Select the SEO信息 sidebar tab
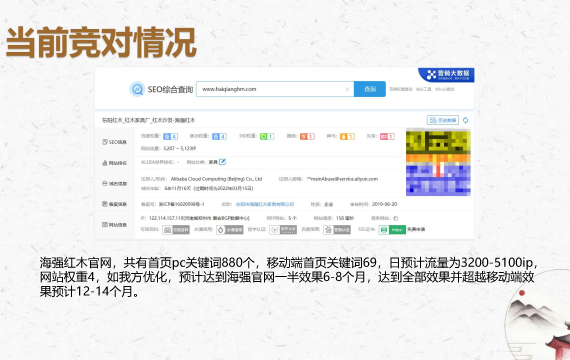Viewport: 570px width, 360px height. tap(115, 142)
